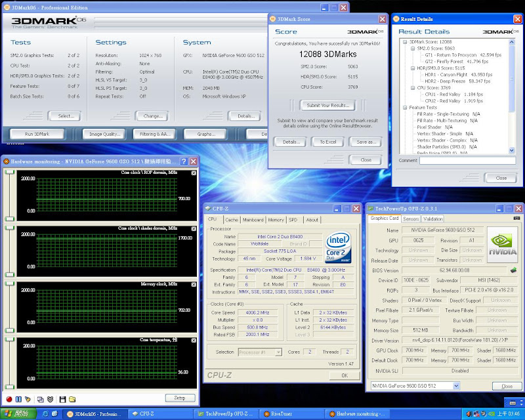
Task: Click Change button under Settings
Action: 153,116
